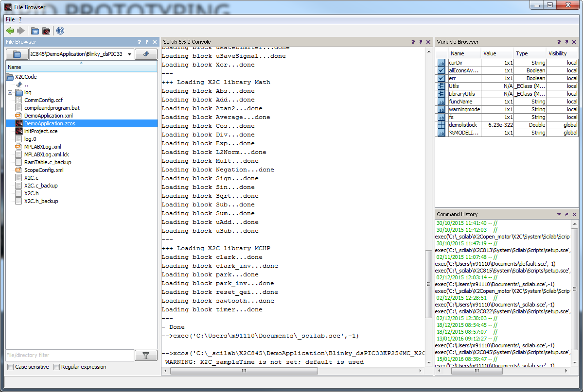The width and height of the screenshot is (583, 392).
Task: Click the green back arrow in toolbar
Action: [x=10, y=31]
